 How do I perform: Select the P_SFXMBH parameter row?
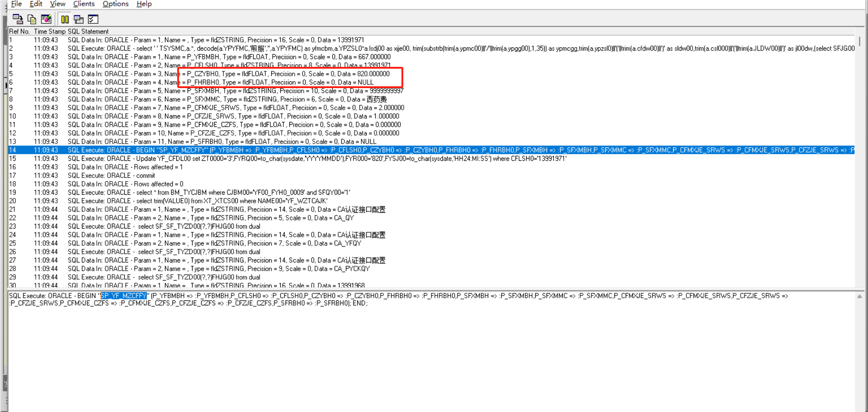[431, 91]
